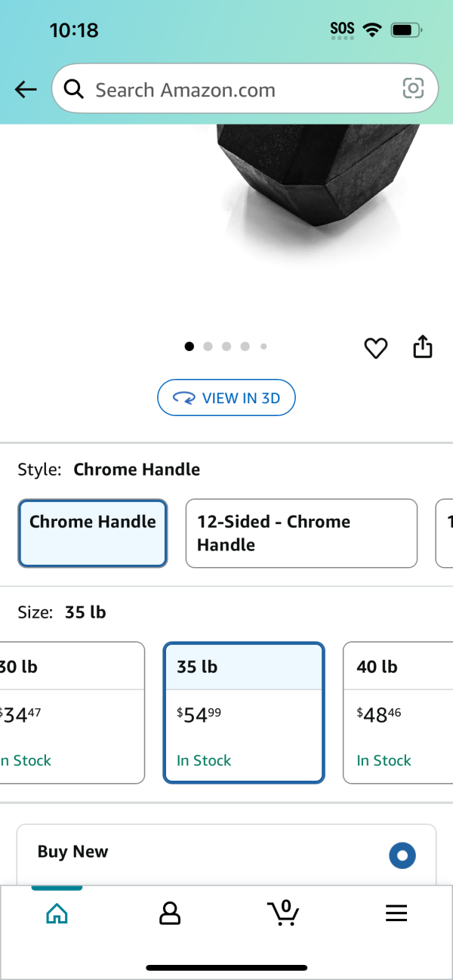Open camera lens search icon
Viewport: 453px width, 980px height.
413,89
